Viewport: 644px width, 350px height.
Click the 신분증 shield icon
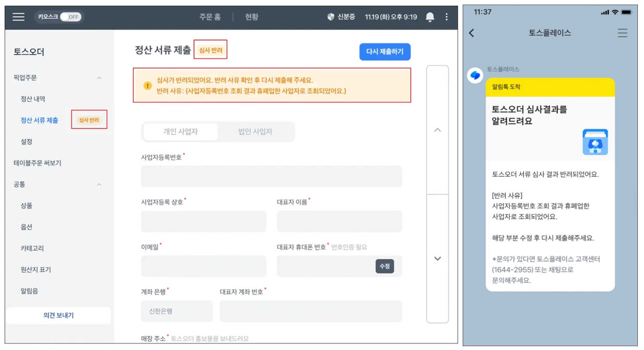(331, 17)
